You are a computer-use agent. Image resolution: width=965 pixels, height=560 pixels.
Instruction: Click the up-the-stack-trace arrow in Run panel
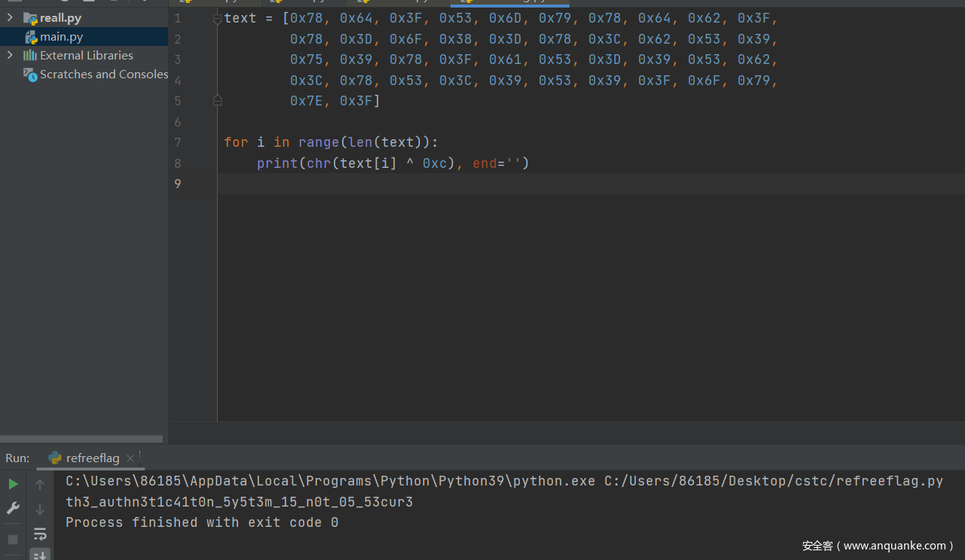pyautogui.click(x=40, y=485)
